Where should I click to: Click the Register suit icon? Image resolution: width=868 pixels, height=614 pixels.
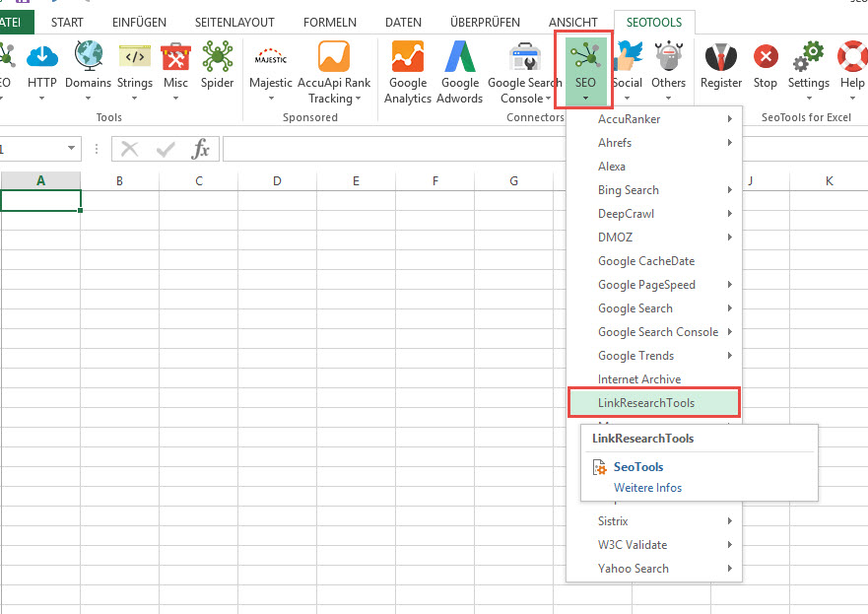click(x=721, y=57)
